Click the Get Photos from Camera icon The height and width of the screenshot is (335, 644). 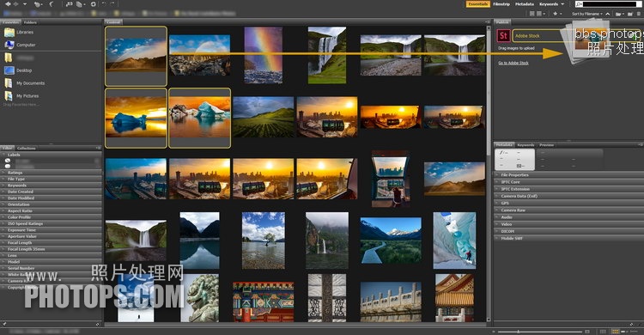(69, 4)
